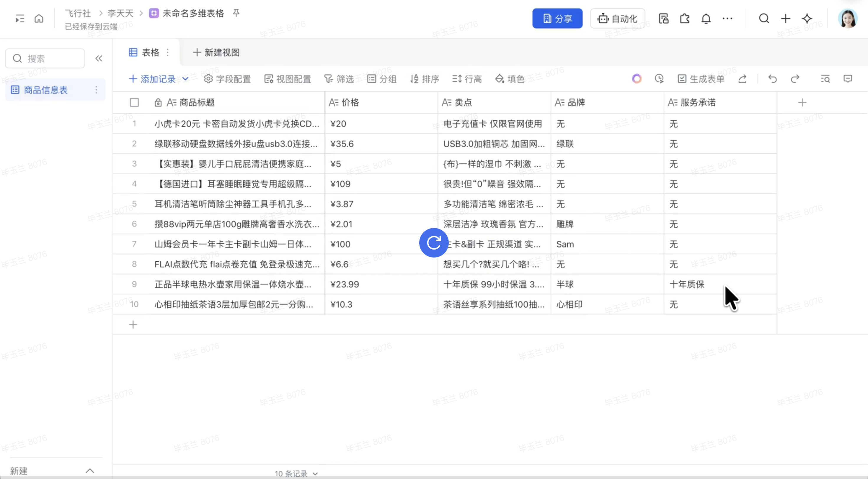Pin the document with pin icon
This screenshot has height=479, width=868.
pyautogui.click(x=236, y=13)
